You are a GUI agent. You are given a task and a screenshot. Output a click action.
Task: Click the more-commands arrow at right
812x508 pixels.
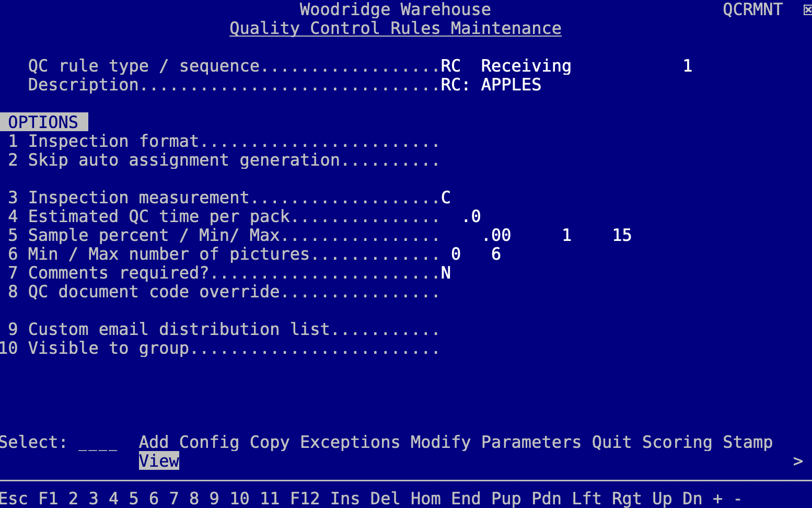coord(798,461)
